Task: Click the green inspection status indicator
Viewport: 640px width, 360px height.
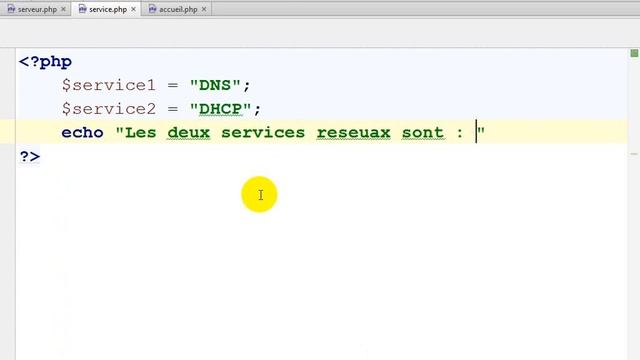Action: [x=634, y=53]
